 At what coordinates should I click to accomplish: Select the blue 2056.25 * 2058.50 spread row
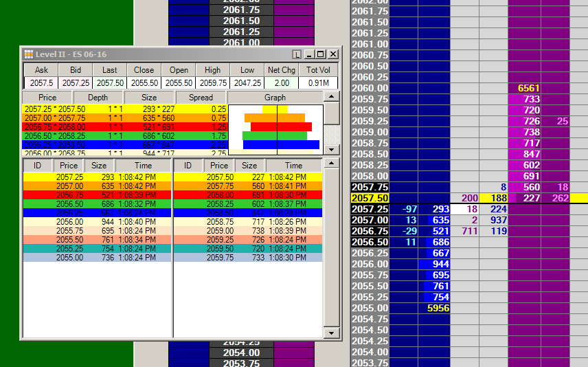point(125,145)
